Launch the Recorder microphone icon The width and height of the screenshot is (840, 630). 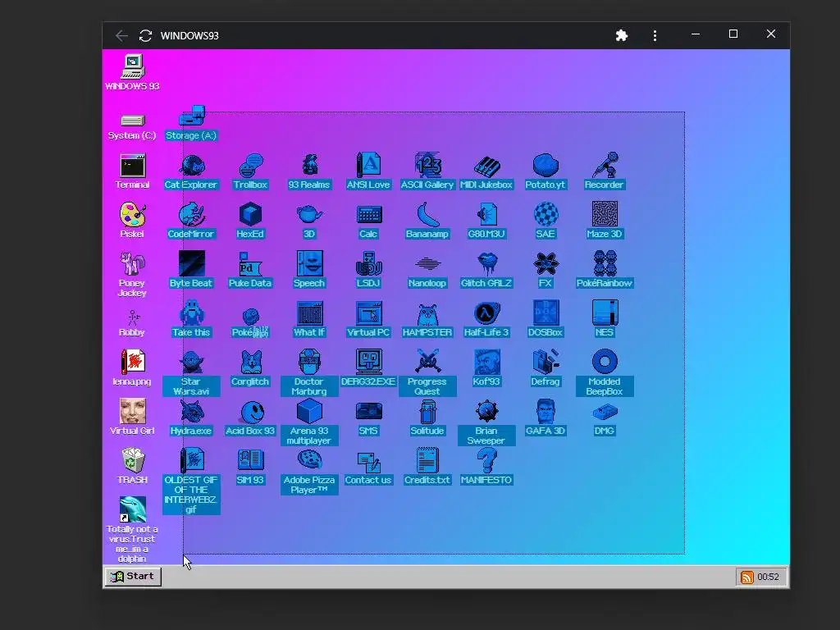pos(605,166)
